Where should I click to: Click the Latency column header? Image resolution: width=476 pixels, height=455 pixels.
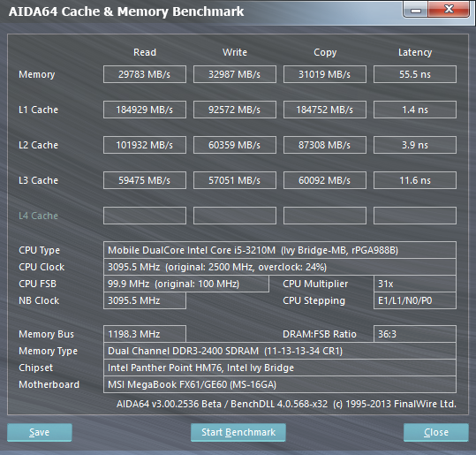pos(415,52)
